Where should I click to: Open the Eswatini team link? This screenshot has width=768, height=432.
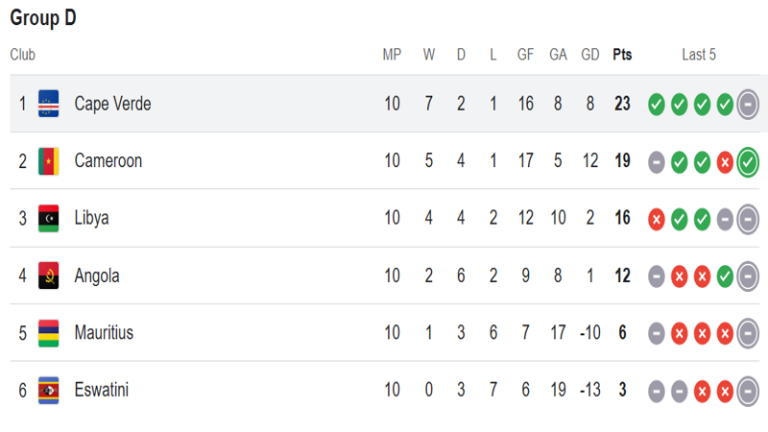[x=101, y=390]
